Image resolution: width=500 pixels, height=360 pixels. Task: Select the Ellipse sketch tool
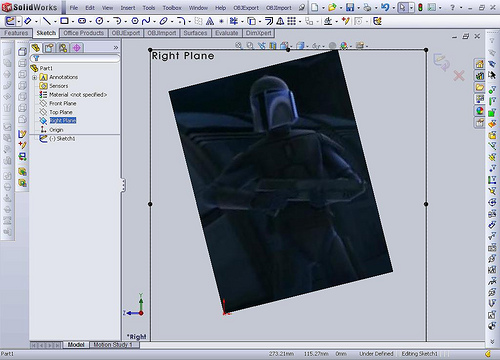pos(163,21)
